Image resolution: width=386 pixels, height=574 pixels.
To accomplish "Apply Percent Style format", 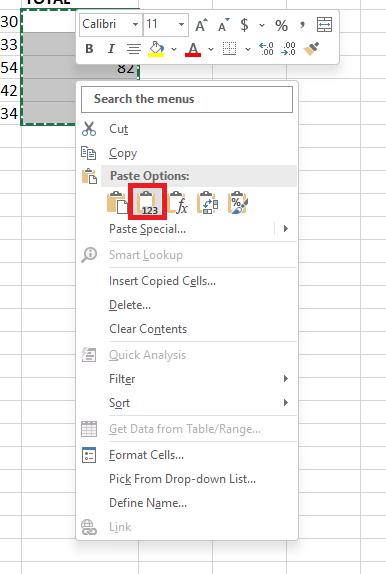I will click(x=281, y=25).
